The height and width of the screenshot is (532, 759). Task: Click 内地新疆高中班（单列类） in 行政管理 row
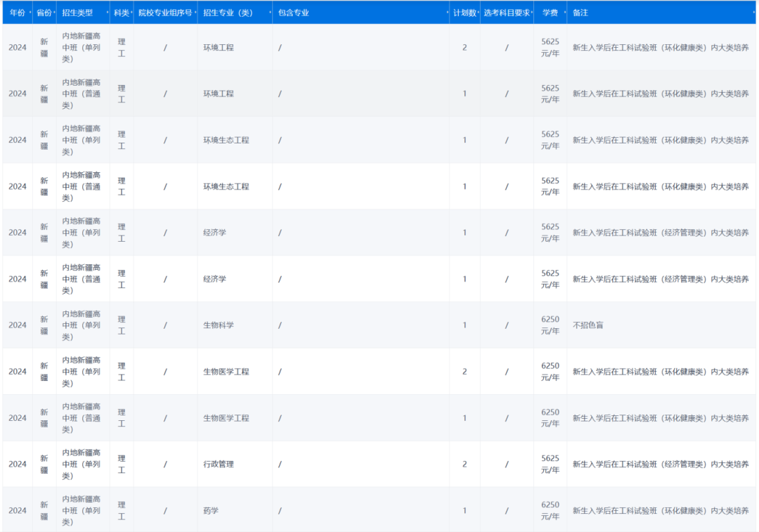82,465
